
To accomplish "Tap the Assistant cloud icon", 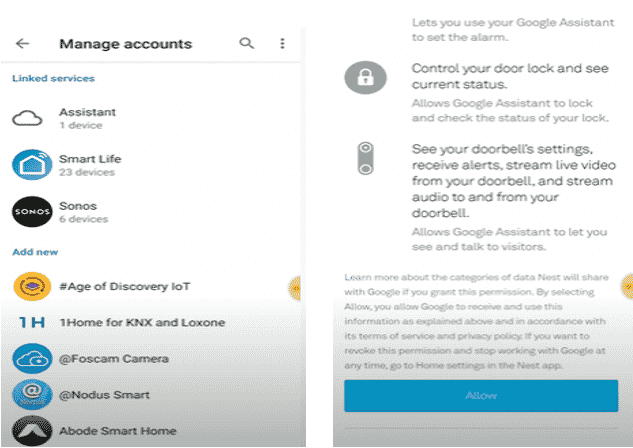I will tap(31, 118).
